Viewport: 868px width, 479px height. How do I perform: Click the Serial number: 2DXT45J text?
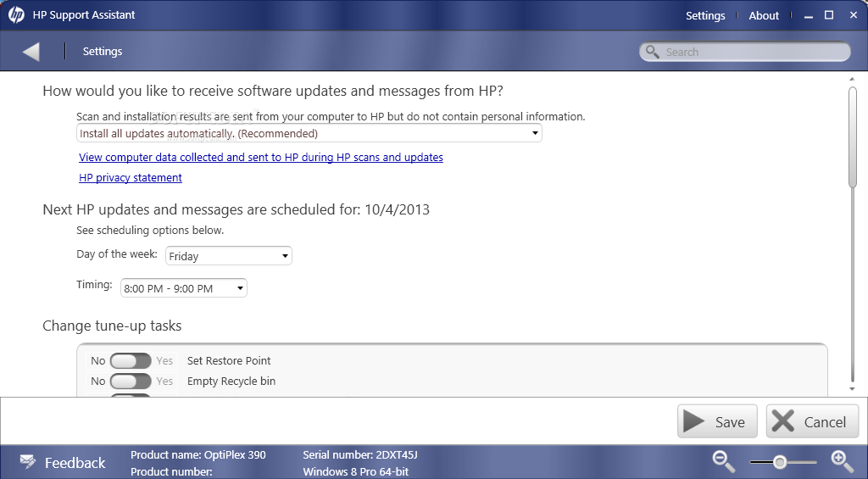(x=359, y=455)
